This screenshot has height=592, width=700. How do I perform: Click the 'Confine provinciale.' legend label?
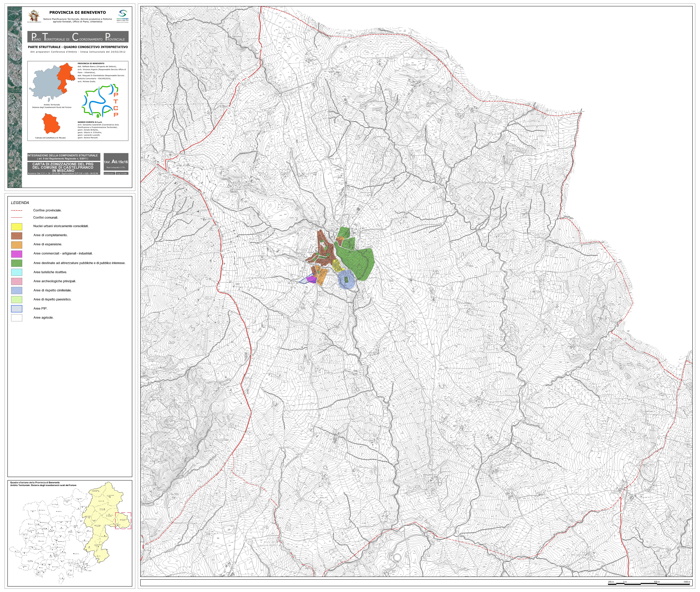tap(47, 210)
